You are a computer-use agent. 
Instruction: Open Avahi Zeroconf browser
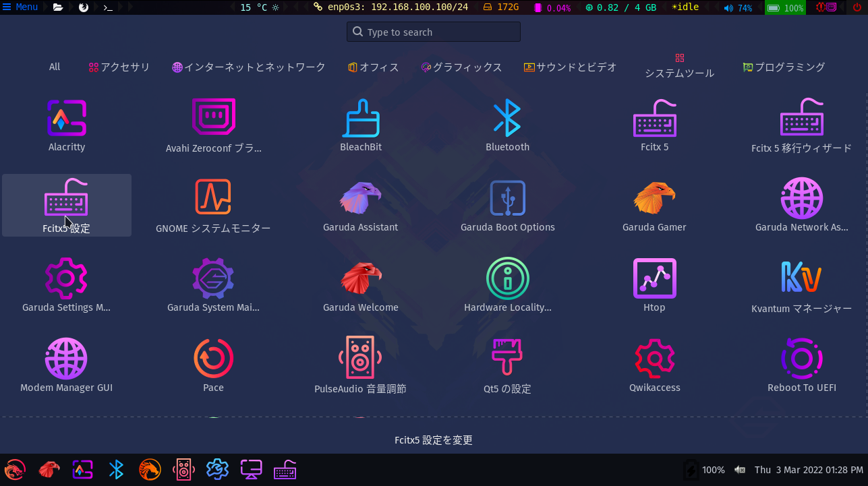[x=213, y=126]
